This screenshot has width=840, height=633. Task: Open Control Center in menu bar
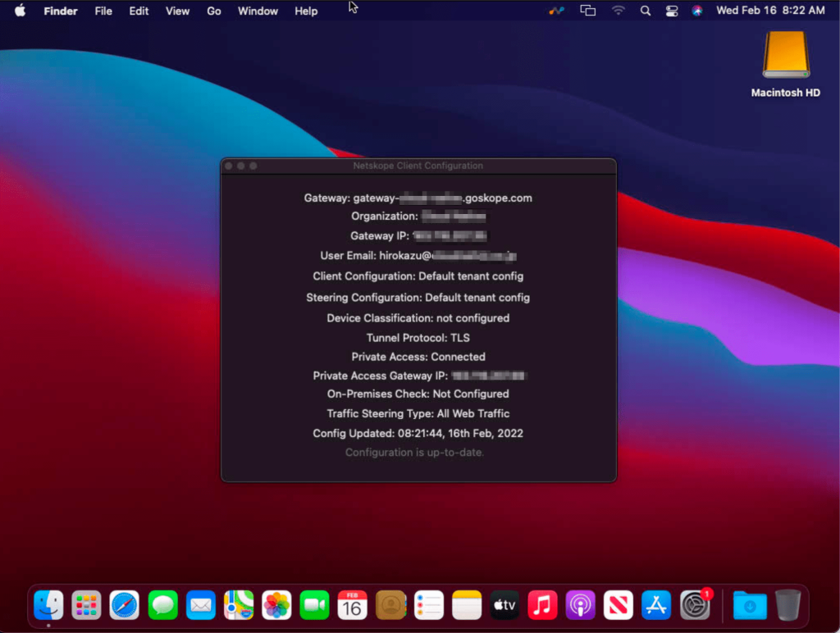[x=672, y=11]
